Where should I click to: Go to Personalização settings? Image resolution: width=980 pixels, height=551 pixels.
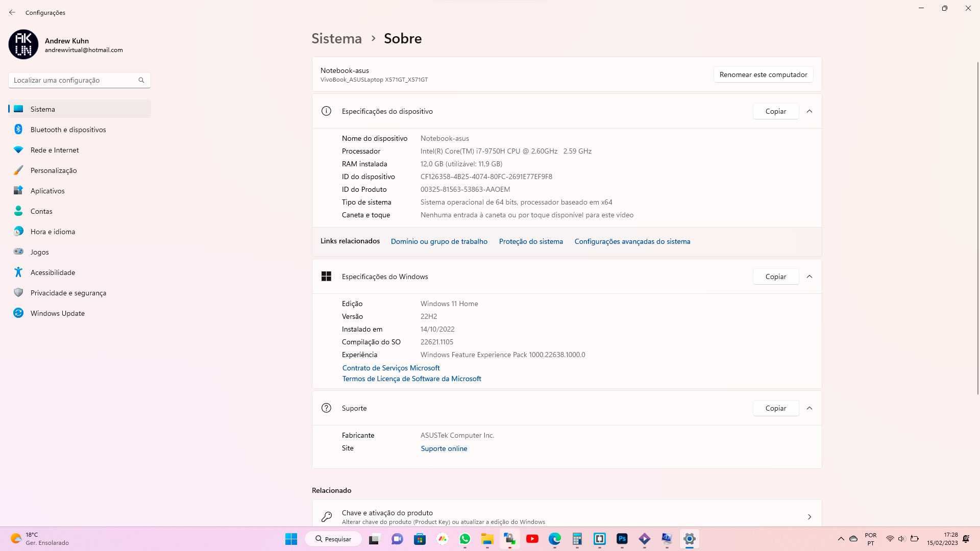79,170
